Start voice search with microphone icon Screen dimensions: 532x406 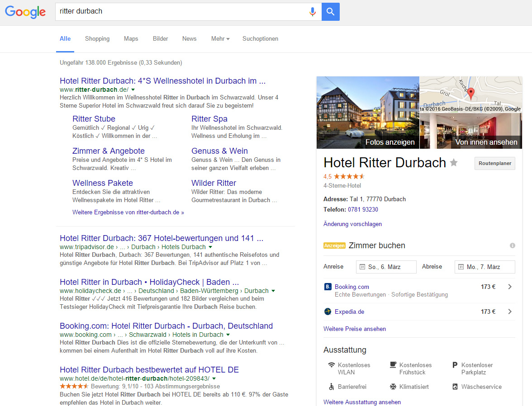[x=313, y=12]
